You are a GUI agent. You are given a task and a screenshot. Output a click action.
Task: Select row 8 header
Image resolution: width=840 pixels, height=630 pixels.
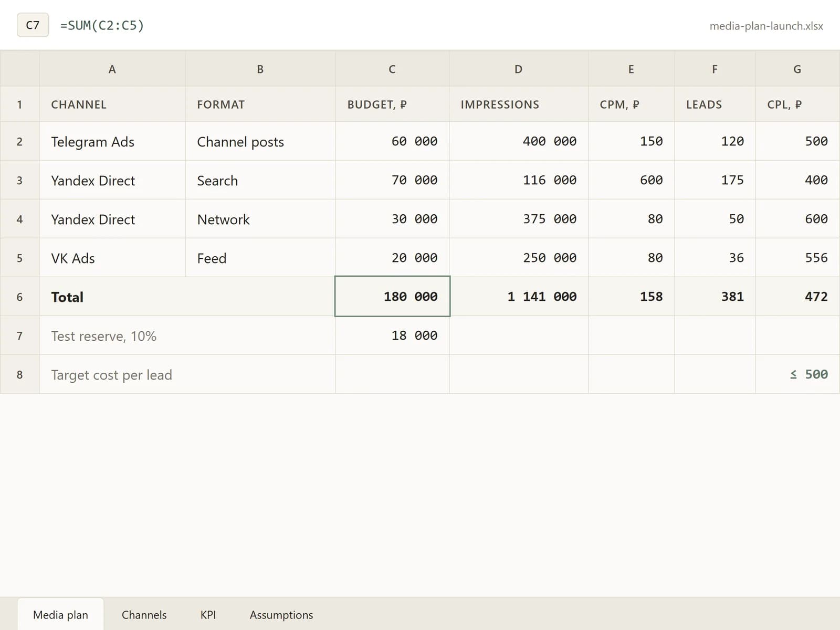pyautogui.click(x=19, y=374)
